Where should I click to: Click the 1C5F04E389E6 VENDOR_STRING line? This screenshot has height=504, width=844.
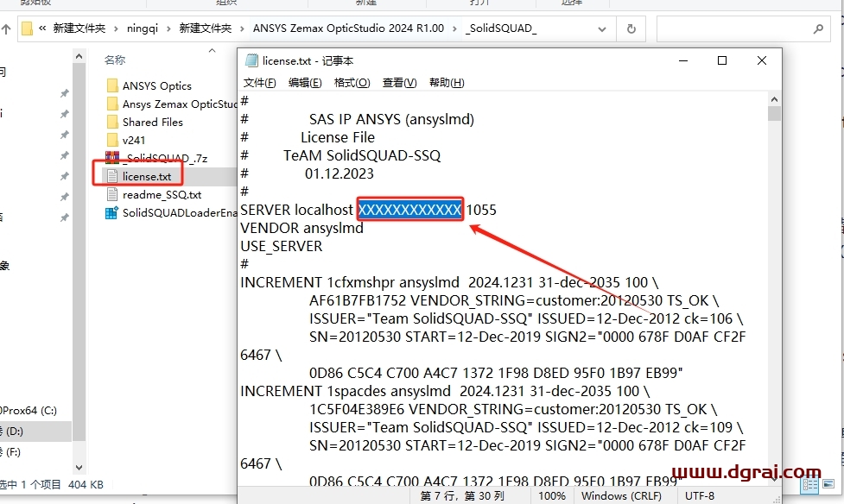click(513, 409)
